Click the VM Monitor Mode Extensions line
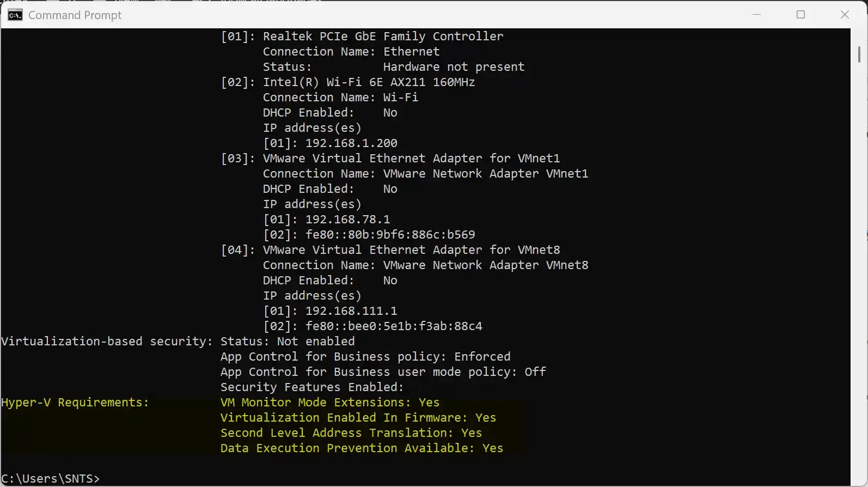868x487 pixels. tap(330, 402)
